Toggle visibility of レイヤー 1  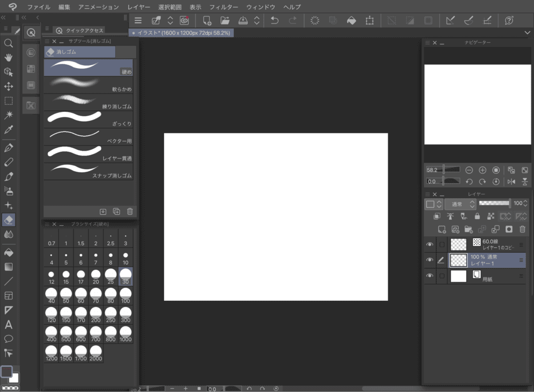pyautogui.click(x=430, y=260)
